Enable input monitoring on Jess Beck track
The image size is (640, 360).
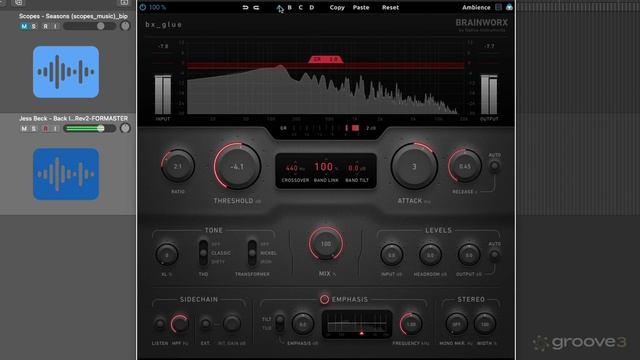[56, 129]
